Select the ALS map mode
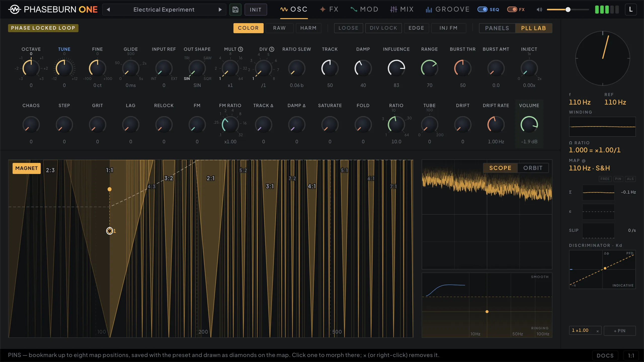 pos(630,179)
